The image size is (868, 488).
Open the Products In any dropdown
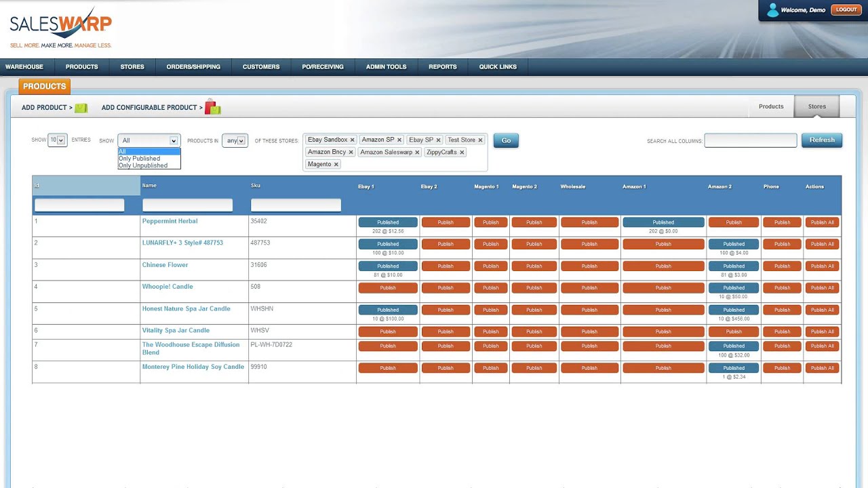pyautogui.click(x=235, y=140)
